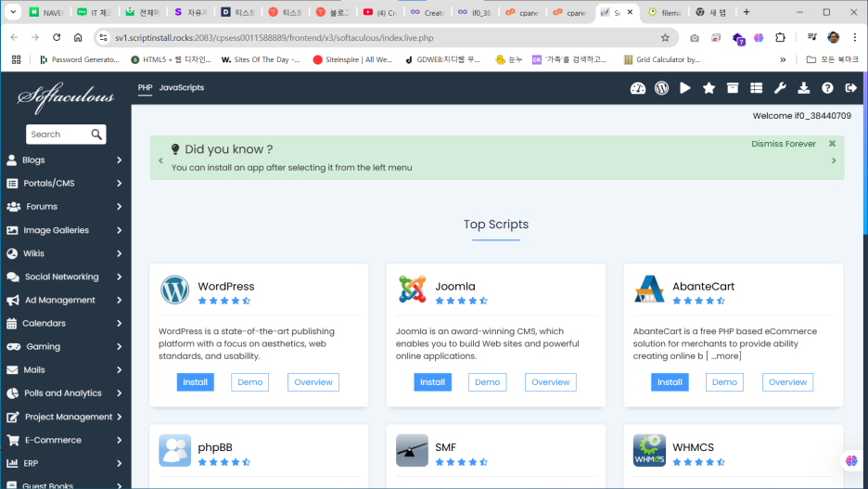Image resolution: width=868 pixels, height=489 pixels.
Task: Open a new browser tab
Action: click(747, 12)
